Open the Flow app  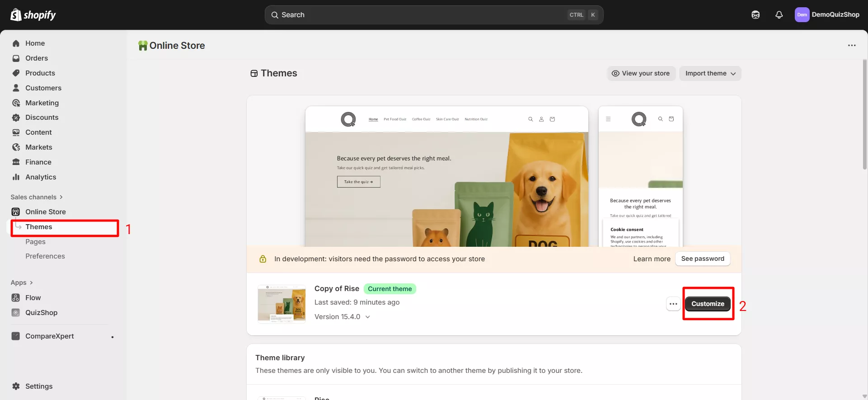tap(33, 297)
